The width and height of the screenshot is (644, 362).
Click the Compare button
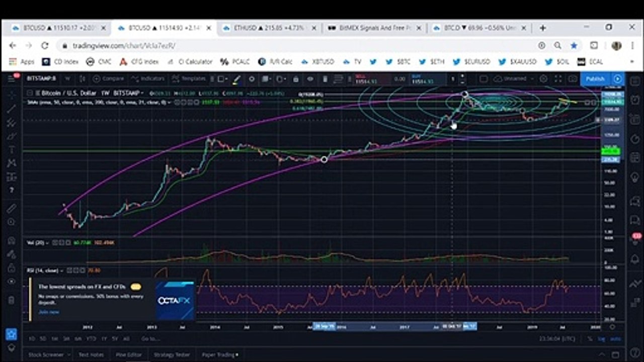109,79
